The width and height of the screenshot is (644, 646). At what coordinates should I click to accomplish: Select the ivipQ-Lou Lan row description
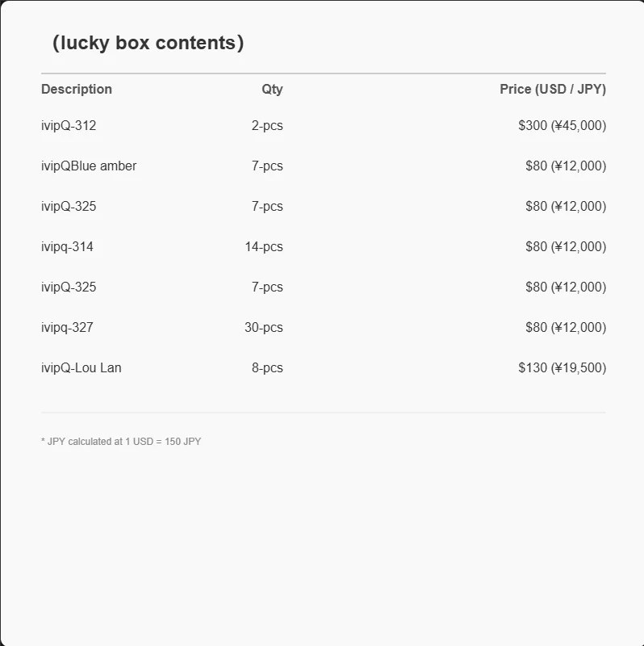point(81,367)
